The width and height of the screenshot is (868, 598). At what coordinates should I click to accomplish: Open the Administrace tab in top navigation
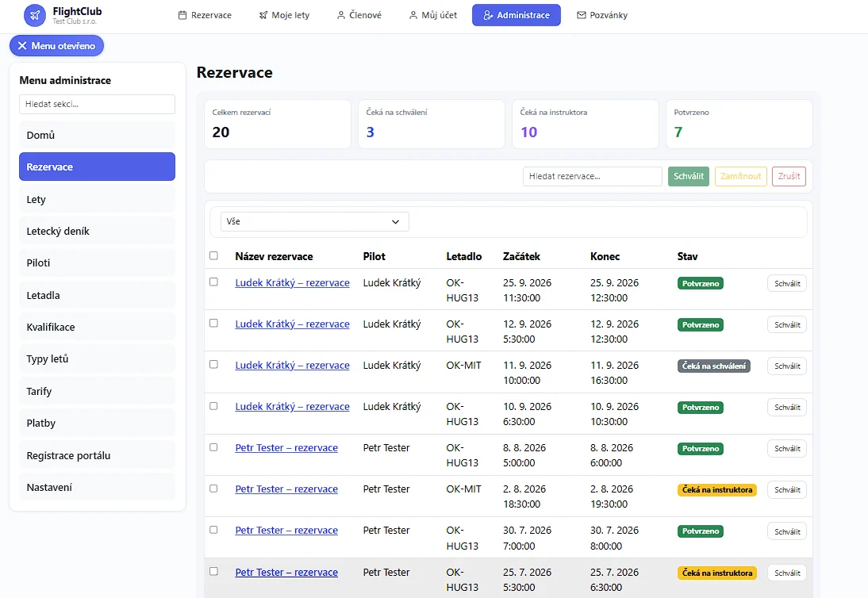[x=516, y=16]
